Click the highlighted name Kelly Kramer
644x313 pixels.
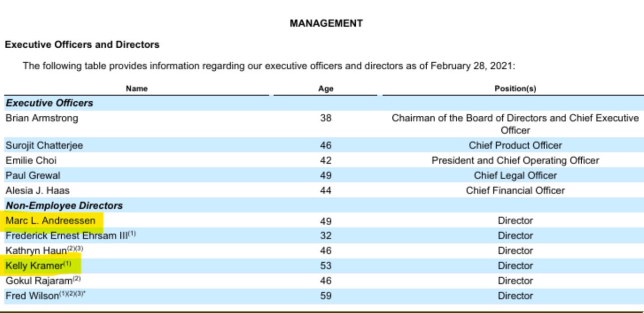tap(35, 265)
